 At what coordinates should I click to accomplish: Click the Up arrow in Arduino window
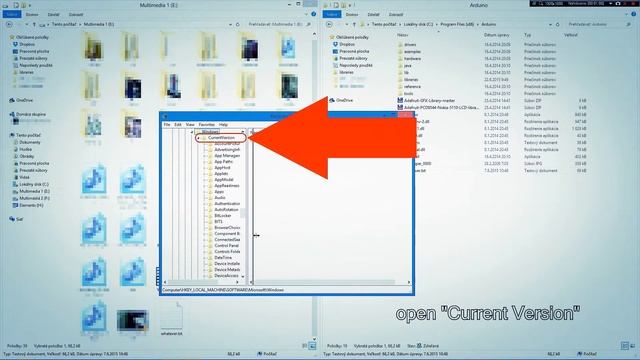354,24
